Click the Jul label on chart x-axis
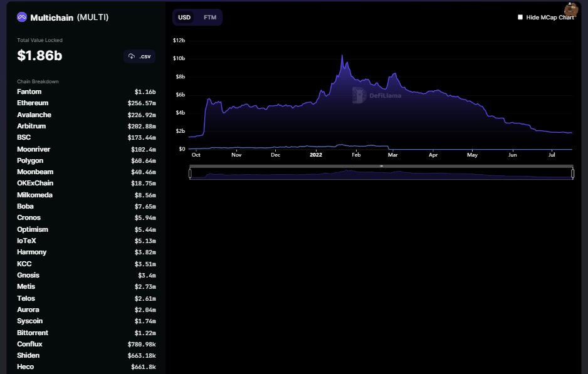This screenshot has width=588, height=374. pos(552,155)
